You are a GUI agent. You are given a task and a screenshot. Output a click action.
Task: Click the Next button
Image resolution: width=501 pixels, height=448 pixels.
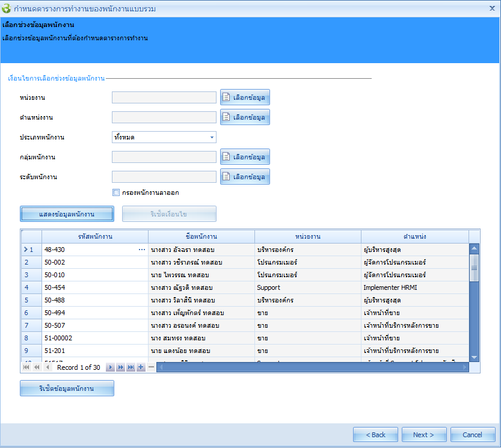tap(424, 435)
